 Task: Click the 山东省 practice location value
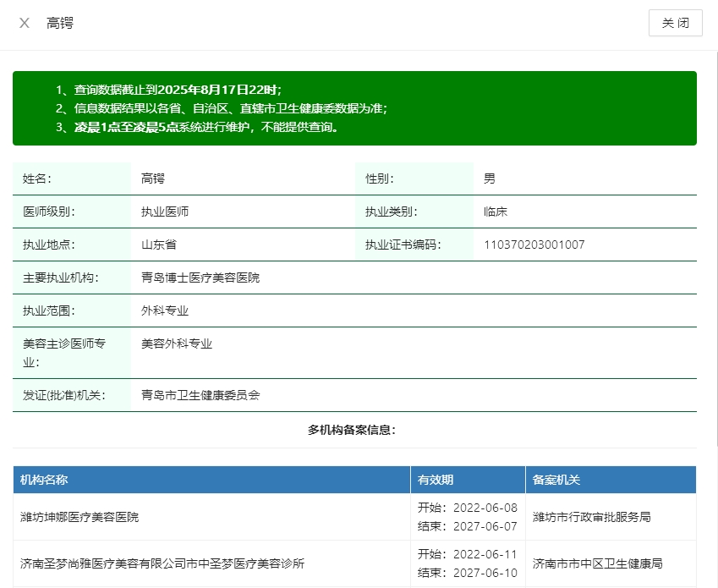tap(159, 245)
